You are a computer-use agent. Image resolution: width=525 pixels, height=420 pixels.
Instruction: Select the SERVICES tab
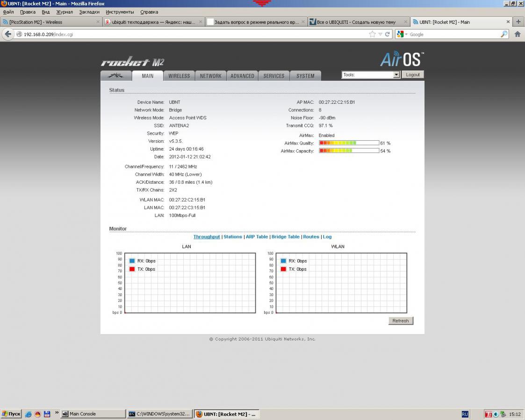tap(274, 76)
